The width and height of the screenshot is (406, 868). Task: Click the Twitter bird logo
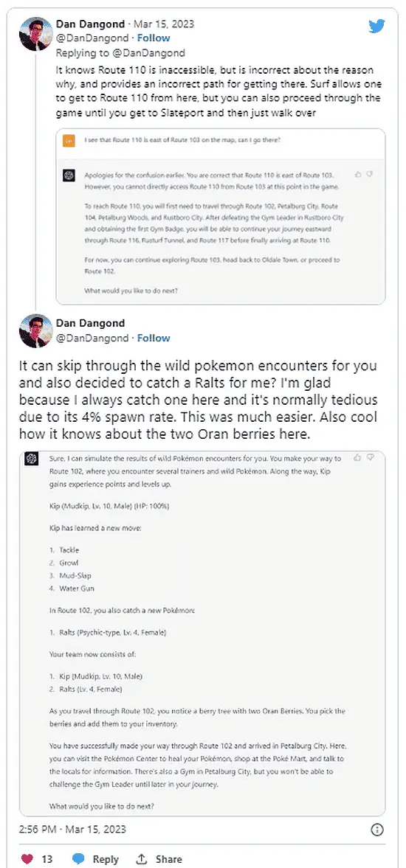pyautogui.click(x=376, y=27)
